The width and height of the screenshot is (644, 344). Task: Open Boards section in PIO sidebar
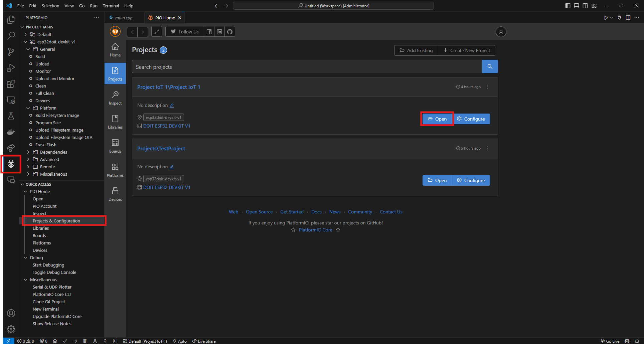[x=115, y=147]
